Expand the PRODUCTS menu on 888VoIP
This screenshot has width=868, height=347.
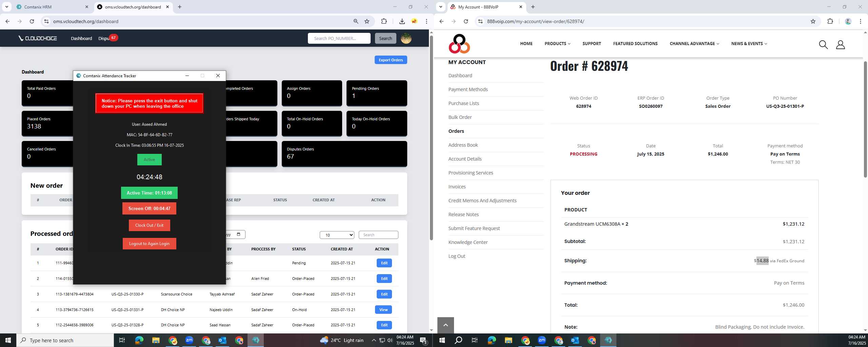click(557, 43)
